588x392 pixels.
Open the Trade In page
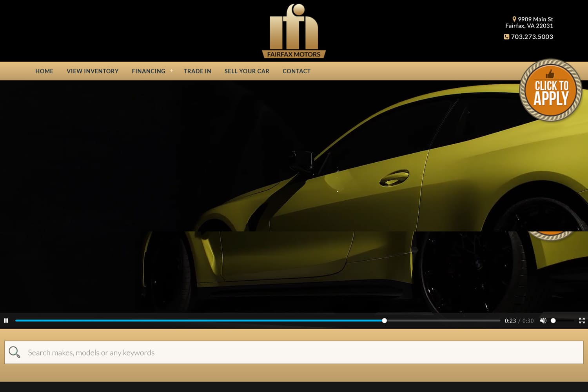(197, 71)
